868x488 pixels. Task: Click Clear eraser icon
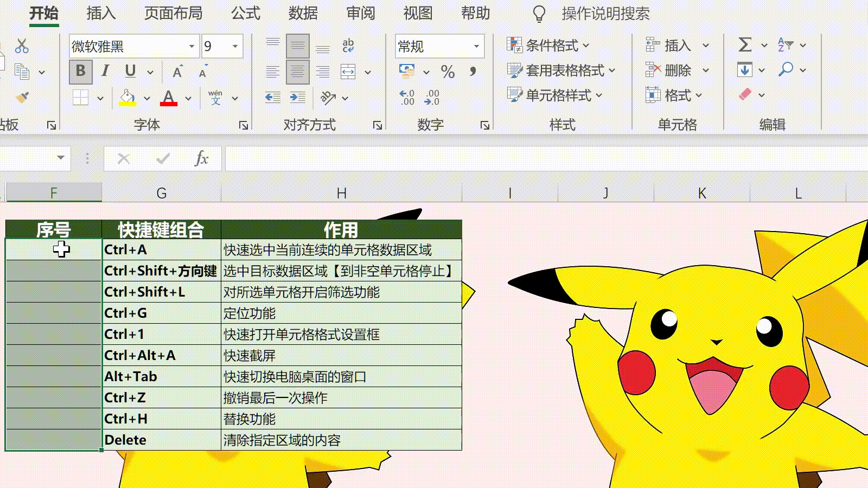pos(745,95)
